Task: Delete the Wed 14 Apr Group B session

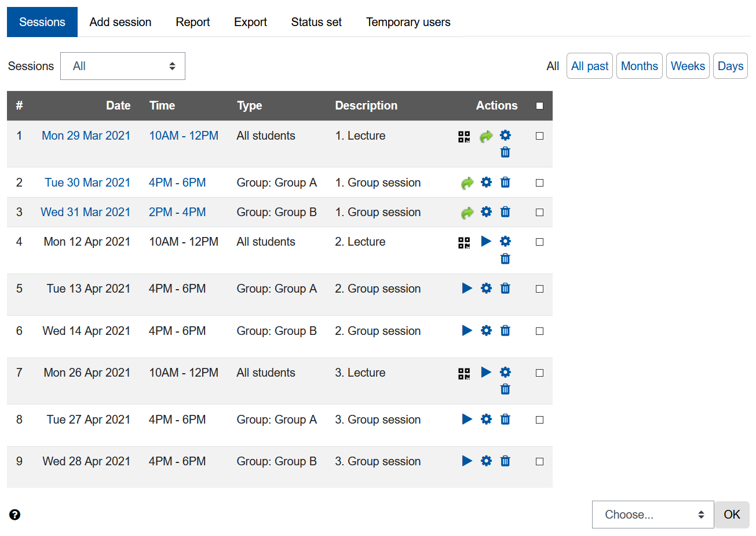Action: click(505, 331)
